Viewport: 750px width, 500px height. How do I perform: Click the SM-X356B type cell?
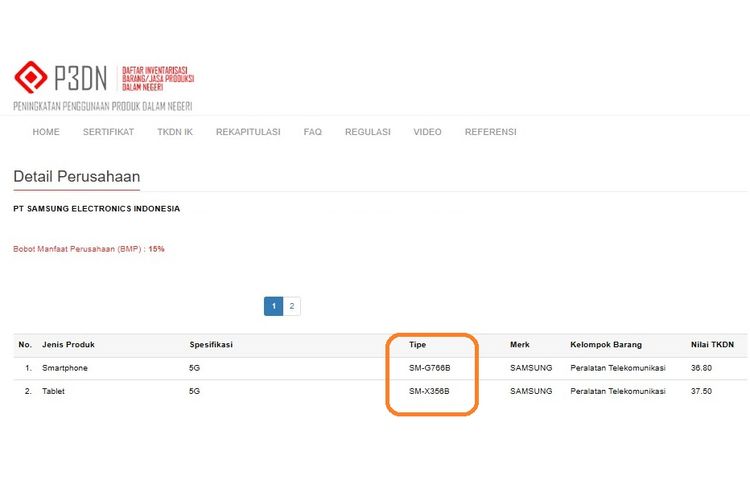tap(429, 391)
